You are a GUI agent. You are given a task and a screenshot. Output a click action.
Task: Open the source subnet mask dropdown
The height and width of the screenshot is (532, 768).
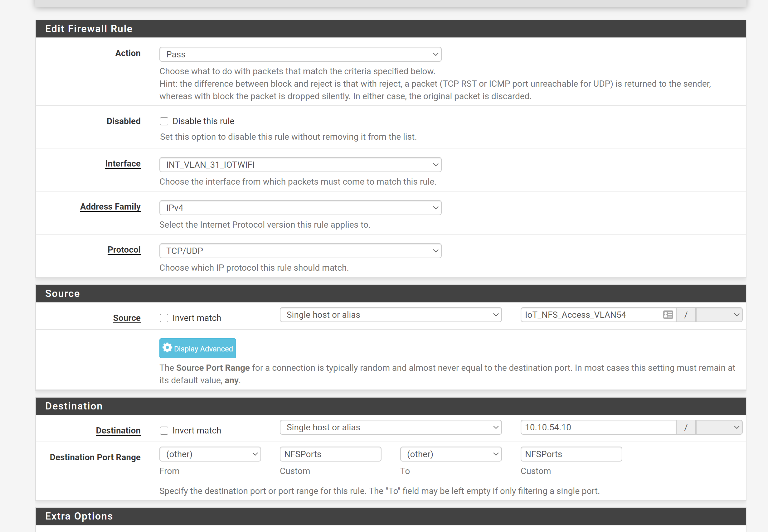click(719, 315)
